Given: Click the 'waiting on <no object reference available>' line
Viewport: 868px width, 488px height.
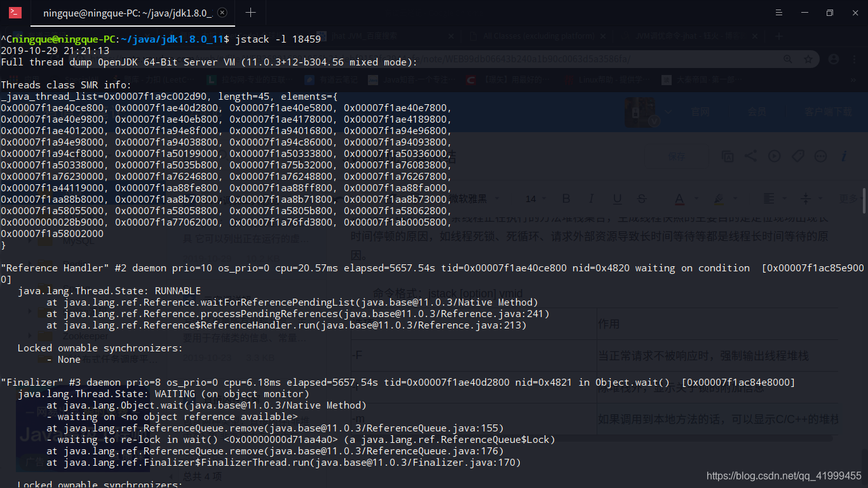Looking at the screenshot, I should (172, 417).
